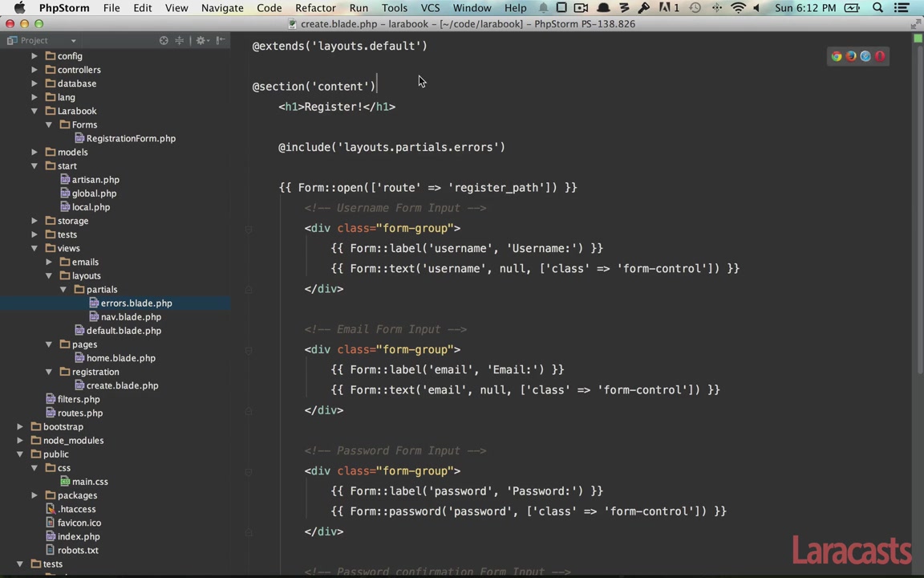This screenshot has width=924, height=578.
Task: Select default.blade.php file
Action: tap(124, 331)
